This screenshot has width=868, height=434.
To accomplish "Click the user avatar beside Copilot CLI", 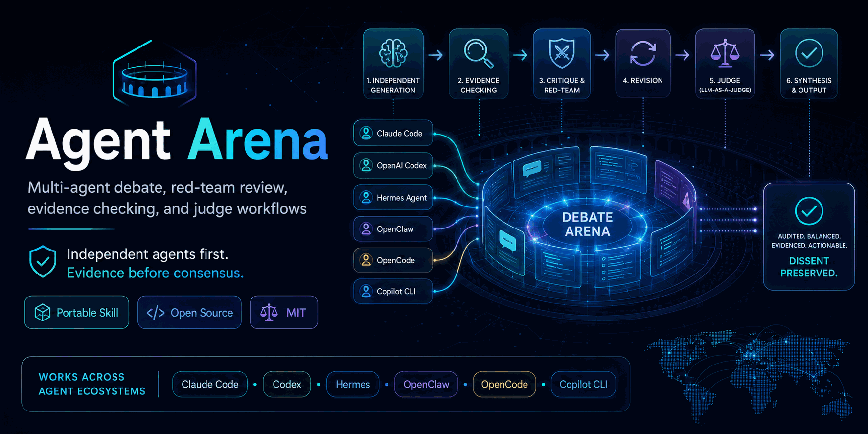I will [x=366, y=291].
